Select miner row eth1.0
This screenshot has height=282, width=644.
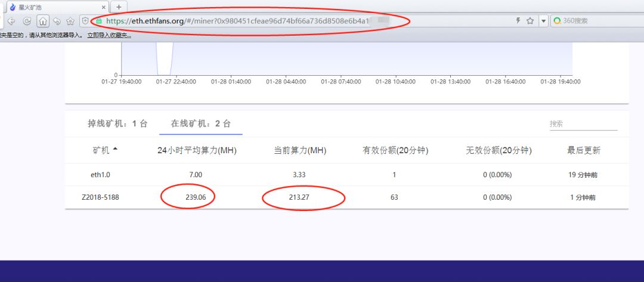(x=346, y=175)
